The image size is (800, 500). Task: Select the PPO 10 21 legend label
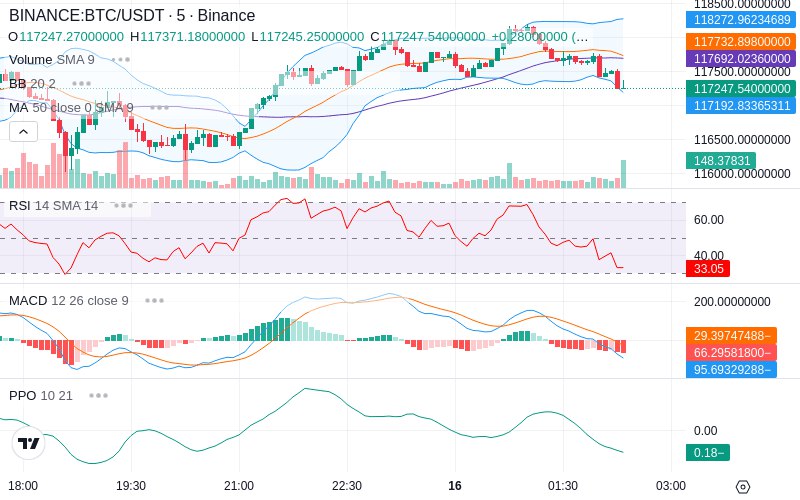click(41, 395)
